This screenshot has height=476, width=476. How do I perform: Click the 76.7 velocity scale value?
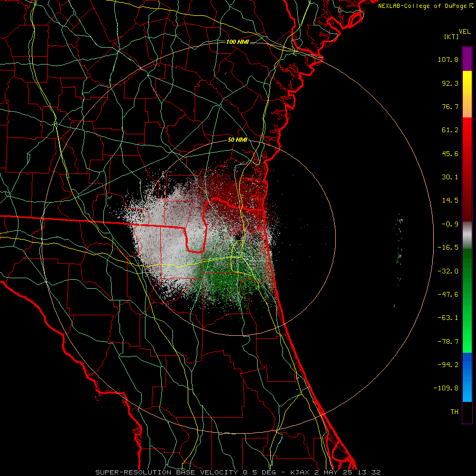coord(450,106)
